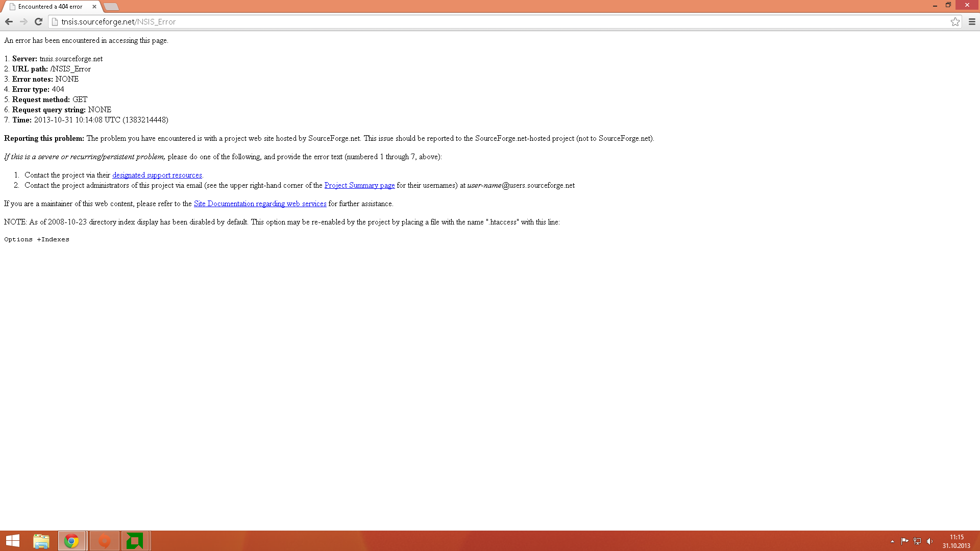Click the 'Reporting this problem:' bold heading

(44, 138)
